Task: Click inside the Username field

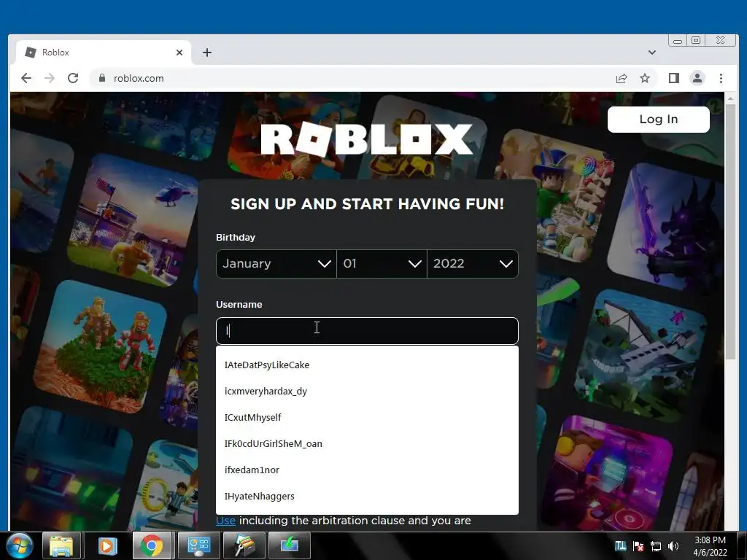Action: (367, 331)
